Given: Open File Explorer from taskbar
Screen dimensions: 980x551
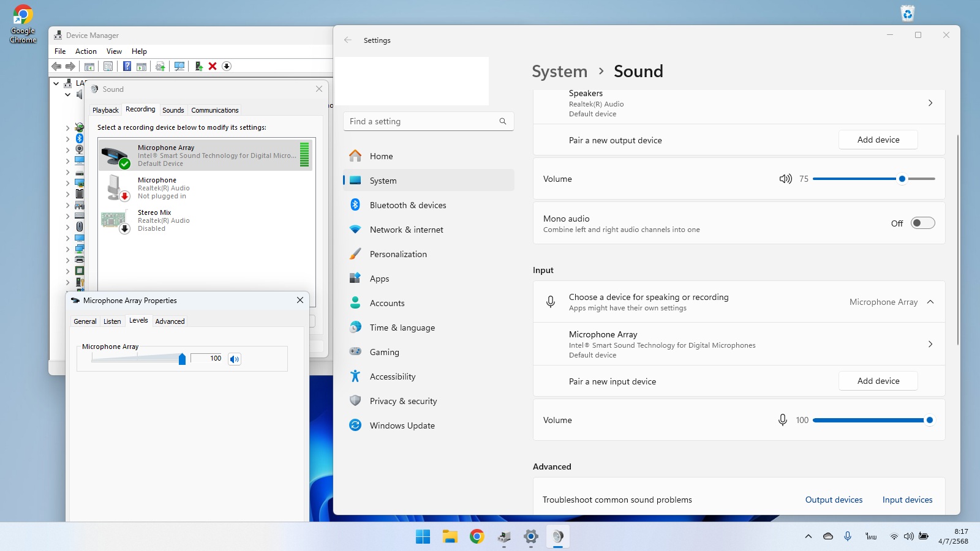Looking at the screenshot, I should click(x=450, y=537).
